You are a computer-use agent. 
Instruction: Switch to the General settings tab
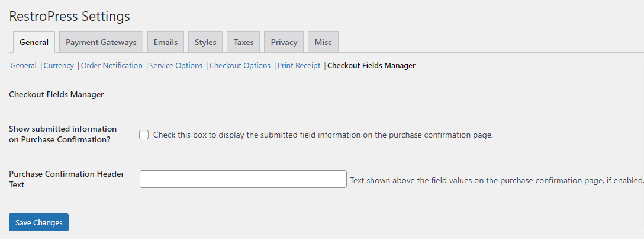34,42
